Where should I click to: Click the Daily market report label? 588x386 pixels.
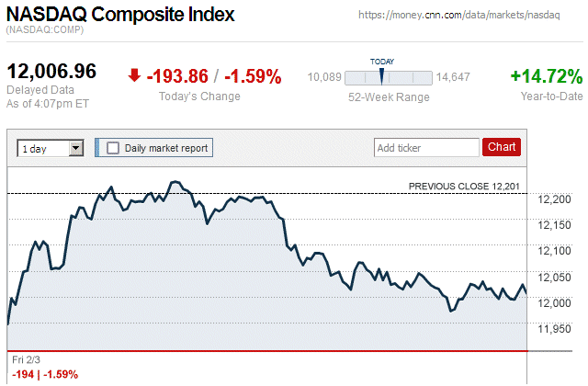coord(166,147)
